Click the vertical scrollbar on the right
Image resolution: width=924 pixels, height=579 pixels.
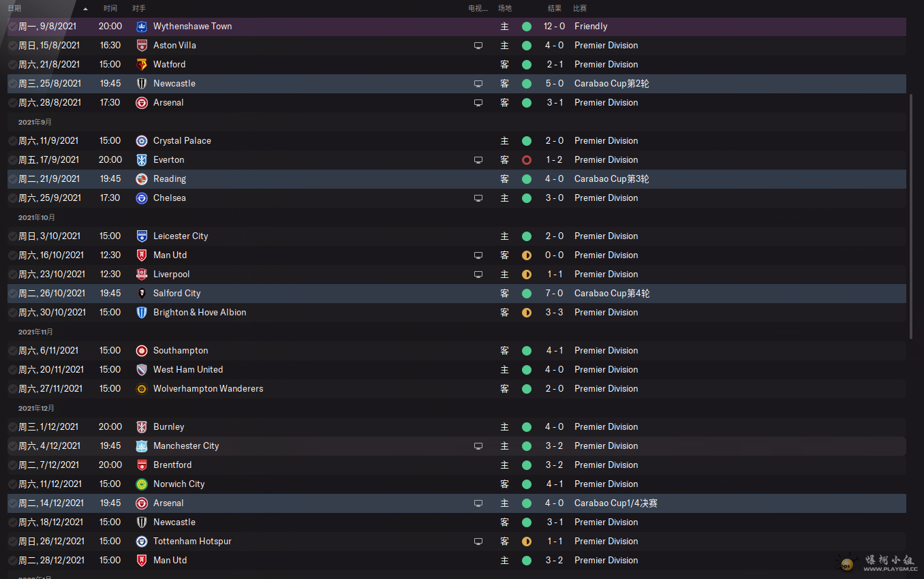(x=912, y=217)
